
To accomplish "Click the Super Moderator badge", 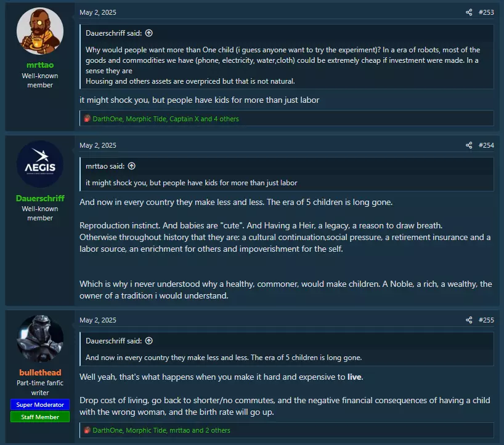I will pyautogui.click(x=40, y=404).
